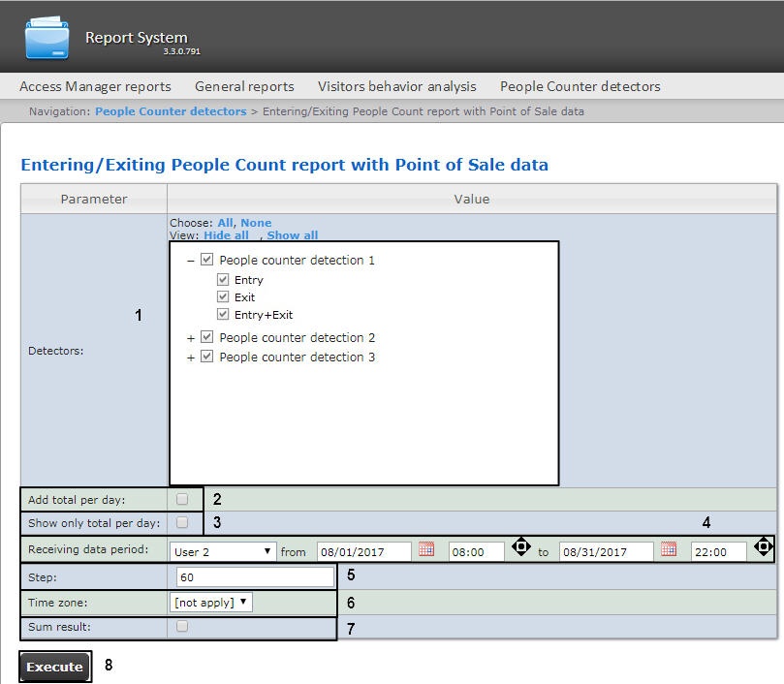Image resolution: width=784 pixels, height=684 pixels.
Task: Open calendar picker for the end date
Action: [668, 550]
